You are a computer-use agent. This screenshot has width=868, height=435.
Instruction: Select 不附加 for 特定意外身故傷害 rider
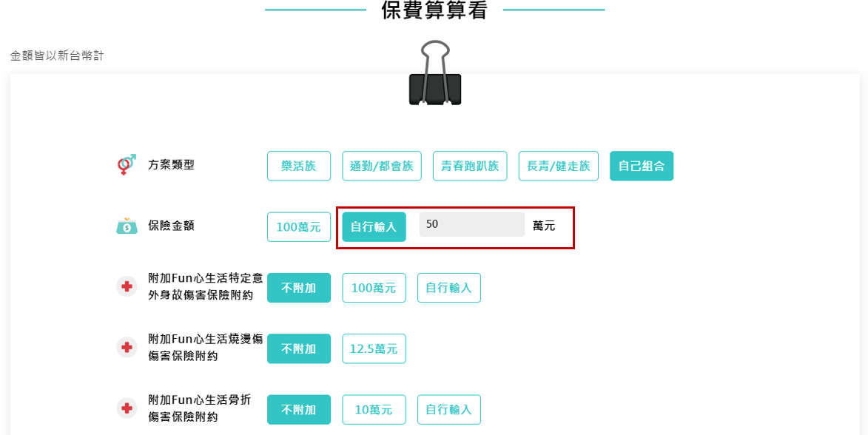[x=299, y=288]
